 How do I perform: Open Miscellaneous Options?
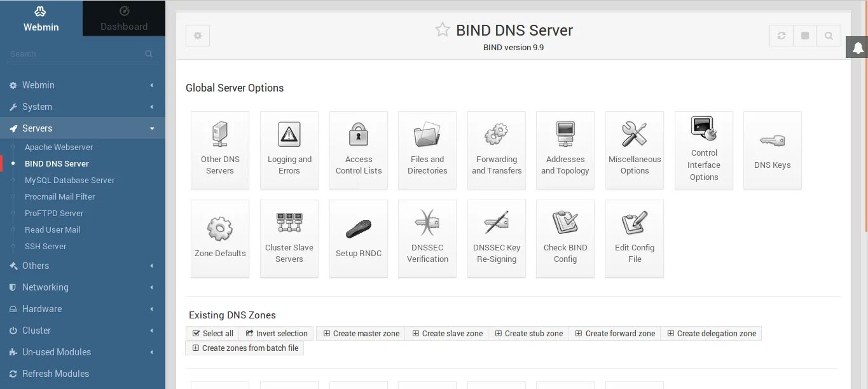[x=635, y=151]
